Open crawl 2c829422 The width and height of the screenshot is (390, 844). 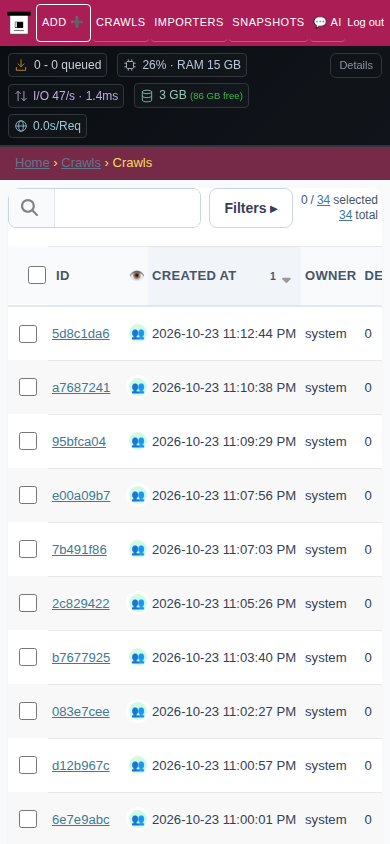coord(81,604)
